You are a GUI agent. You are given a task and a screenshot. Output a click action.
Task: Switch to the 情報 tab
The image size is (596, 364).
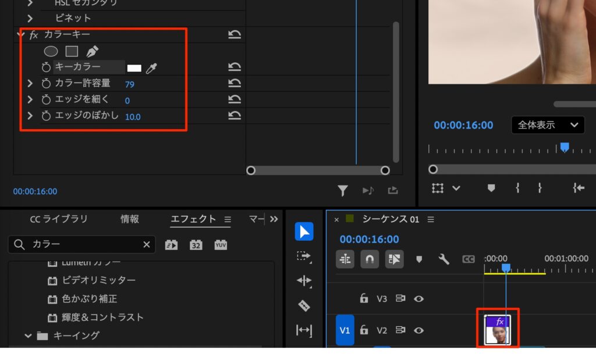coord(130,219)
